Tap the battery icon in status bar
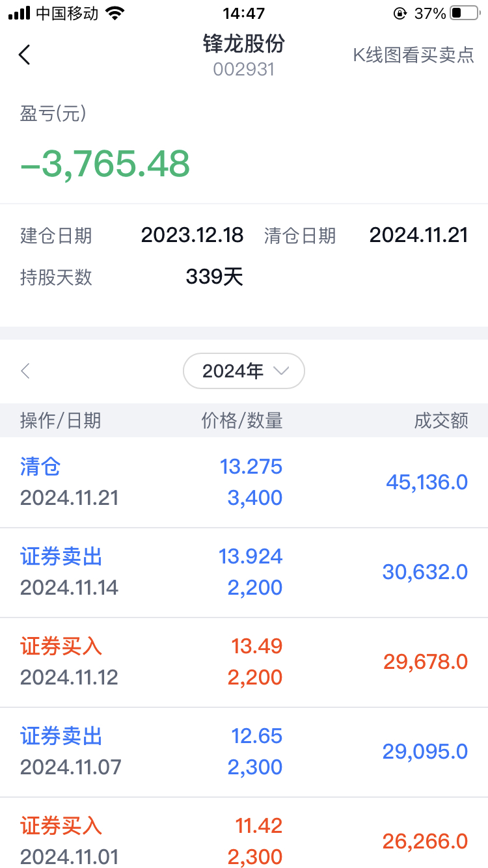Image resolution: width=488 pixels, height=868 pixels. (465, 13)
